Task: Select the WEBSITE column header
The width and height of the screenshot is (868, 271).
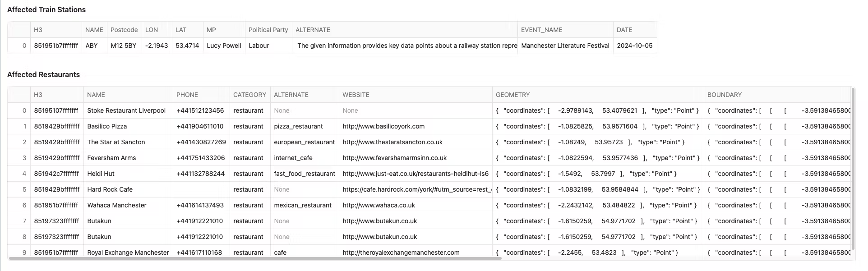Action: tap(356, 95)
